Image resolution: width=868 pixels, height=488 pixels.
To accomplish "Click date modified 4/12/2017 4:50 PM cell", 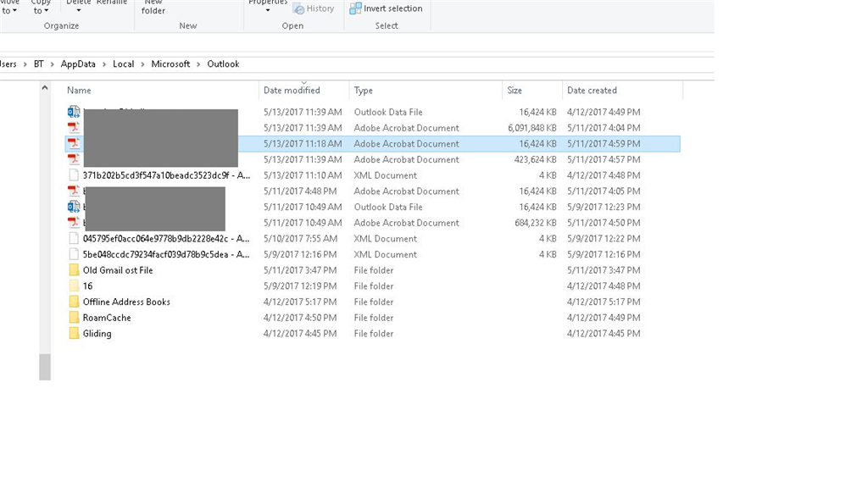I will pos(300,318).
